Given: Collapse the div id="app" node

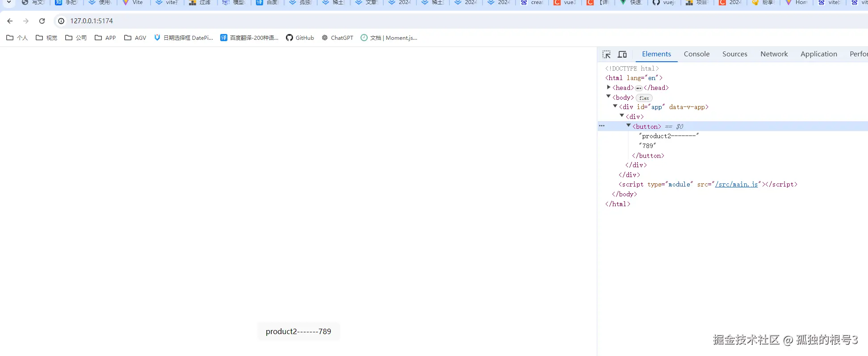Looking at the screenshot, I should pos(615,106).
